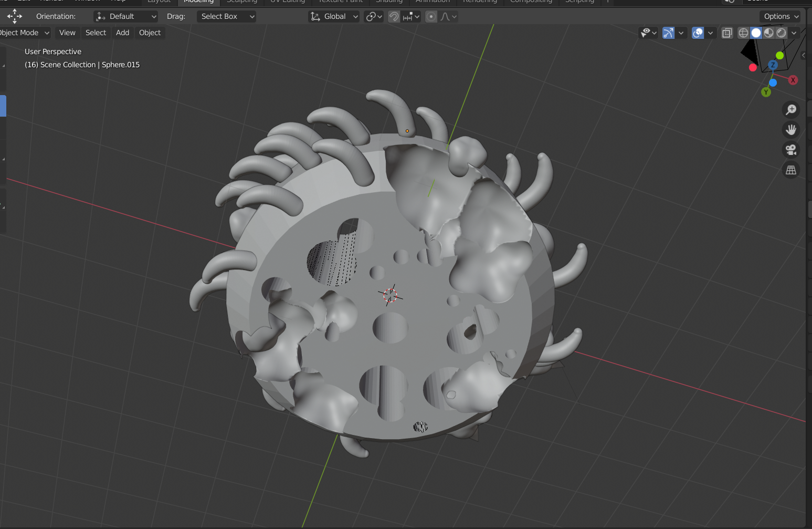Screen dimensions: 812x529
Task: Toggle the camera view icon
Action: point(790,150)
